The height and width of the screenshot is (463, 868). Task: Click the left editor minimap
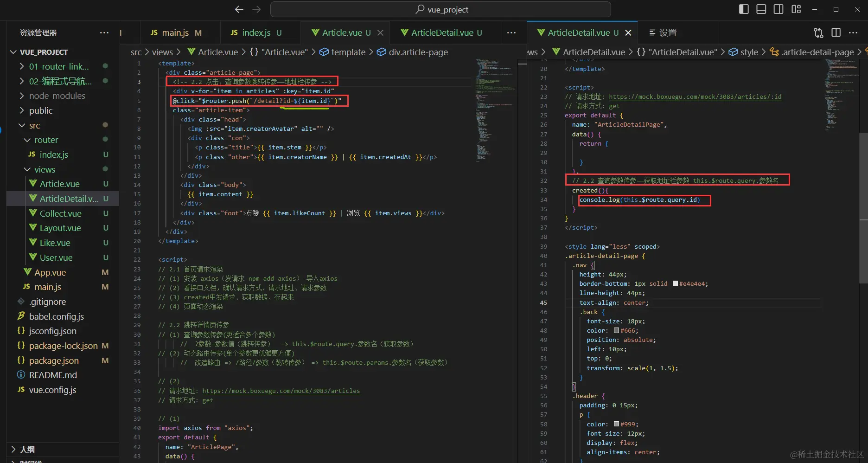tap(495, 110)
